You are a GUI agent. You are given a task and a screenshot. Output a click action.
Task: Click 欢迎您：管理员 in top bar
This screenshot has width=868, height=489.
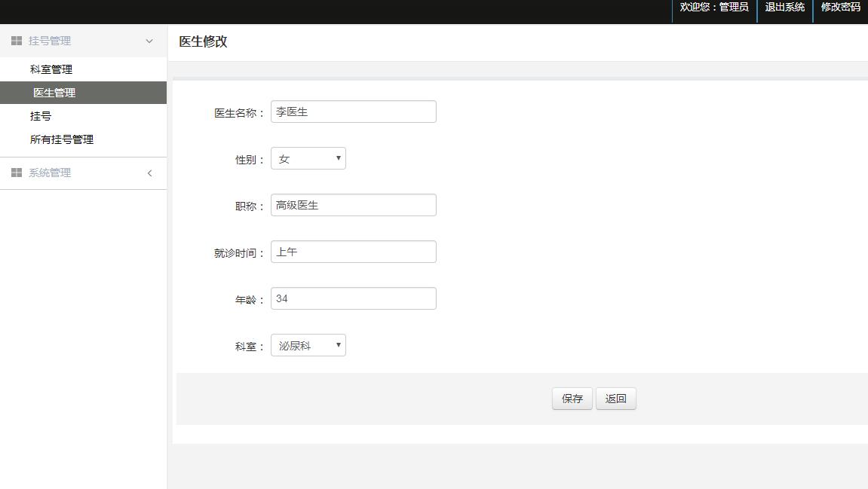click(x=714, y=8)
